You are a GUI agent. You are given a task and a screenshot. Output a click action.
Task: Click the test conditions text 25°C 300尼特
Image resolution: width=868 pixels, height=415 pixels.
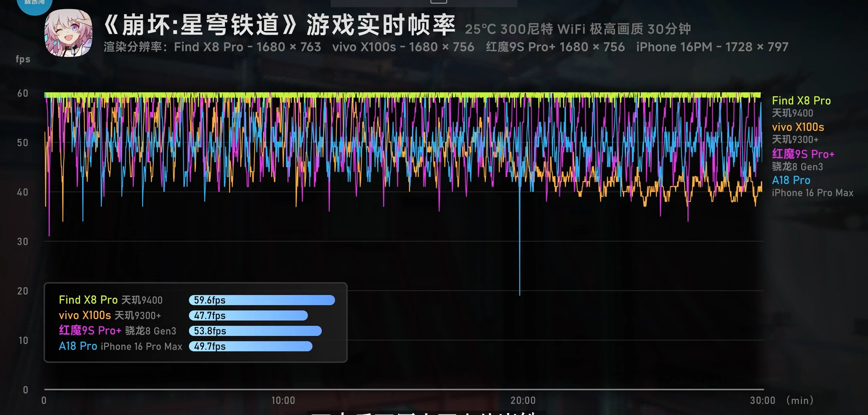(509, 29)
